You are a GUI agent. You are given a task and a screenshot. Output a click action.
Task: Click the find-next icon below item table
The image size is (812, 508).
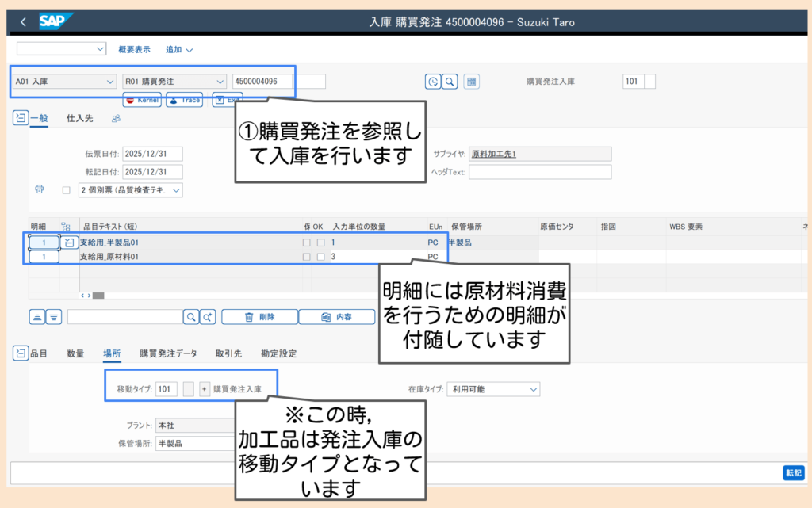tap(209, 317)
